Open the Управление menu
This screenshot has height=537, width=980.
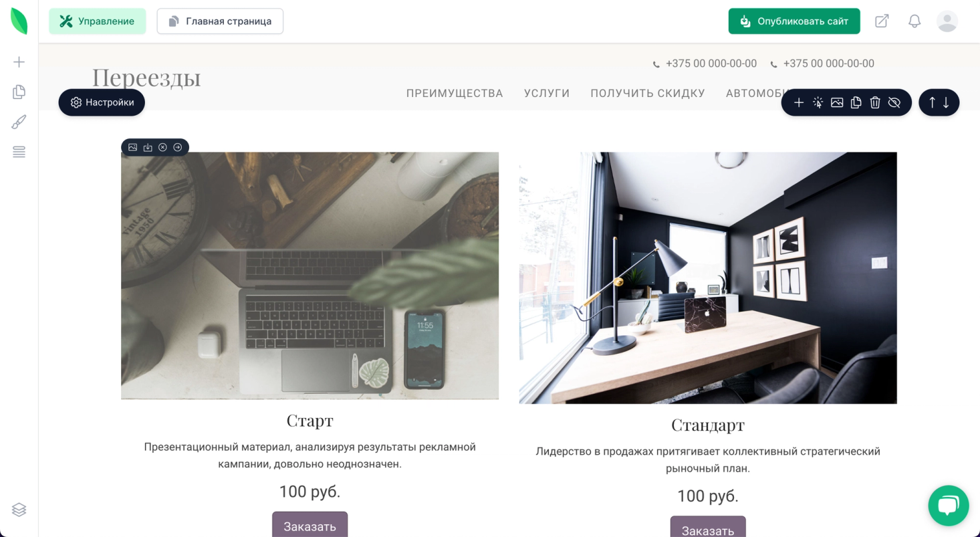(97, 21)
